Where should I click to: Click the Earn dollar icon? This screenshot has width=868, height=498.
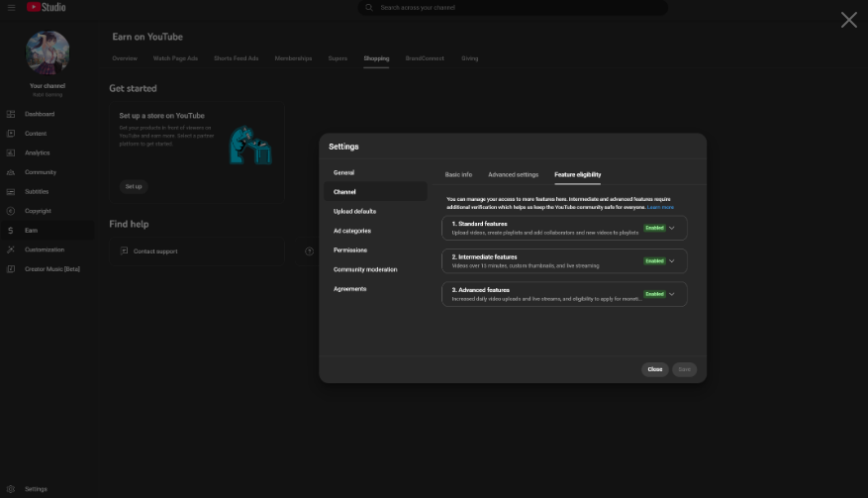(11, 231)
